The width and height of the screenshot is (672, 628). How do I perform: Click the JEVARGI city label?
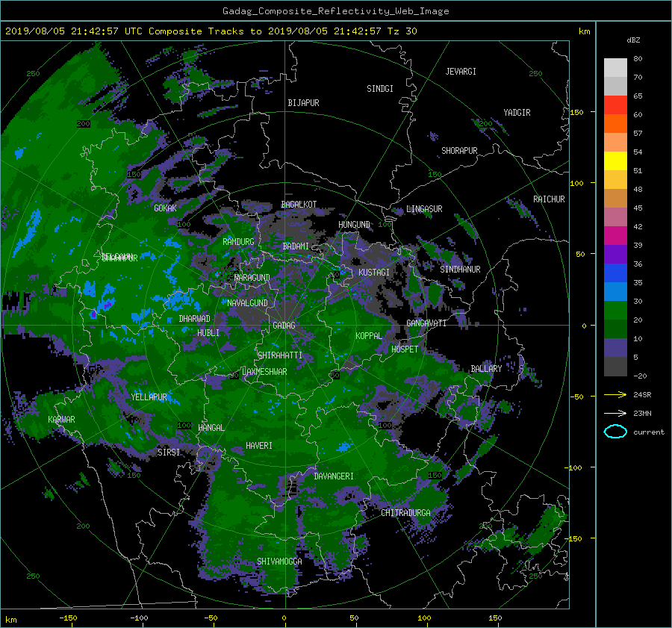(x=461, y=72)
